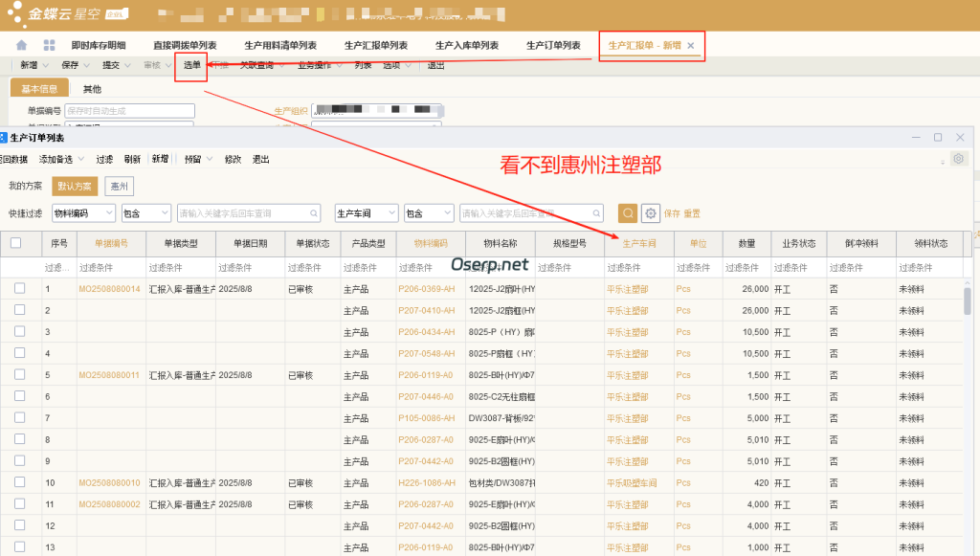980x556 pixels.
Task: Open the workspace grid icon next to home
Action: click(49, 44)
